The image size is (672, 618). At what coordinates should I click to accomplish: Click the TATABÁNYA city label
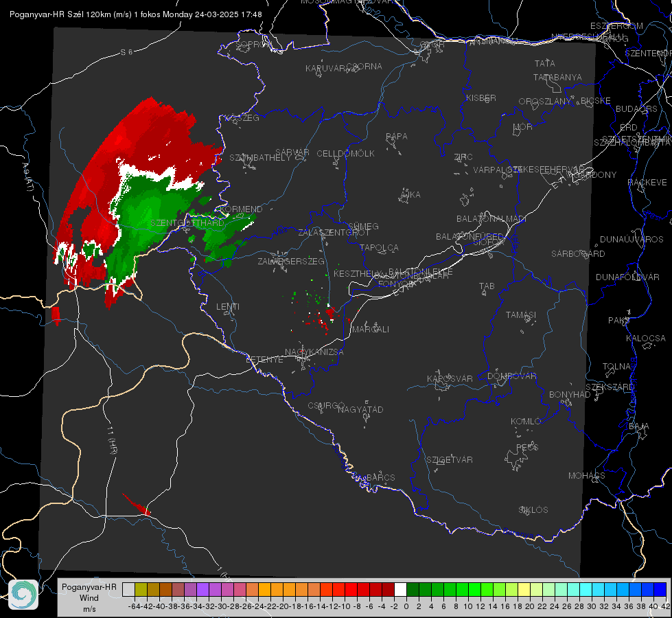coord(557,77)
